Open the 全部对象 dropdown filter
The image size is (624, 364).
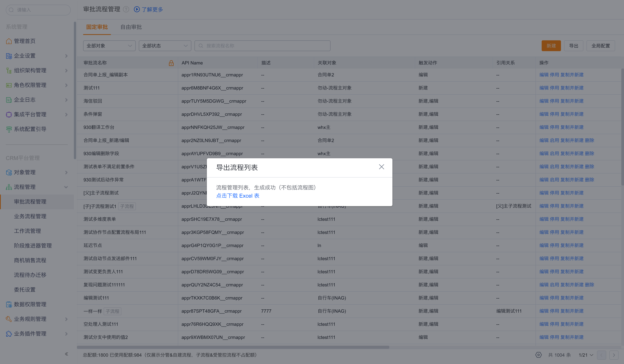click(109, 46)
